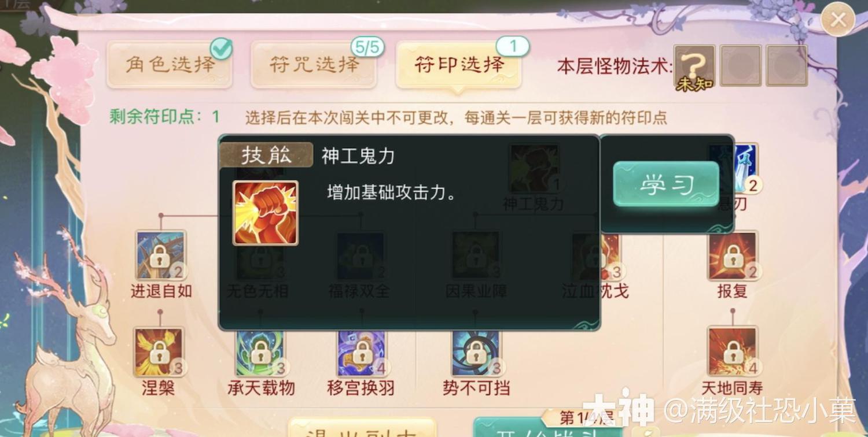
Task: Select the 涅槃 phoenix skill icon
Action: [159, 351]
